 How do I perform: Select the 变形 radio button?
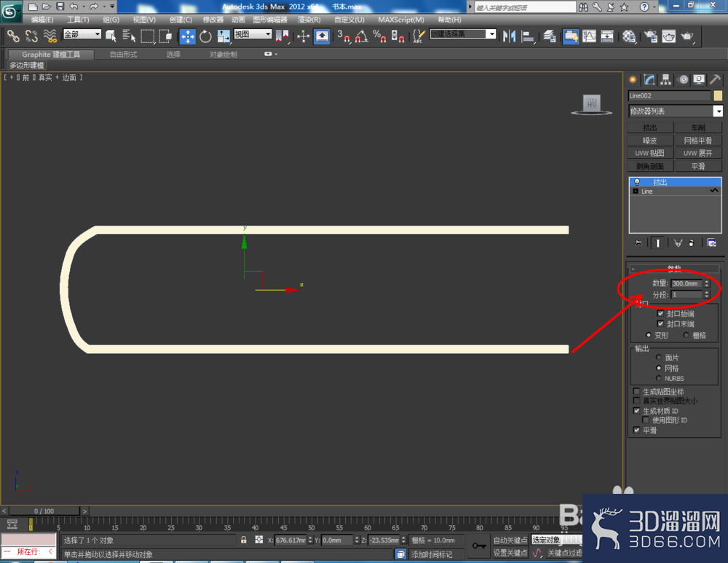pyautogui.click(x=649, y=335)
